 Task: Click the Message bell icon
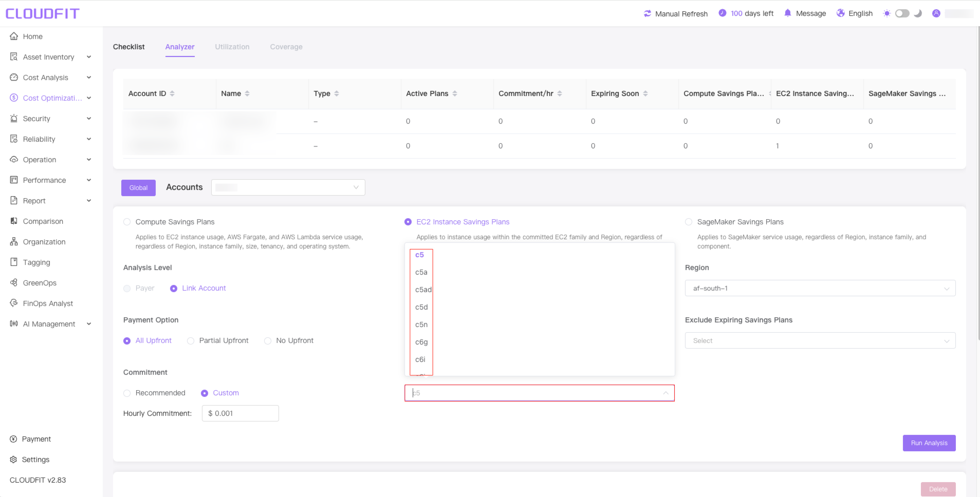click(x=788, y=13)
